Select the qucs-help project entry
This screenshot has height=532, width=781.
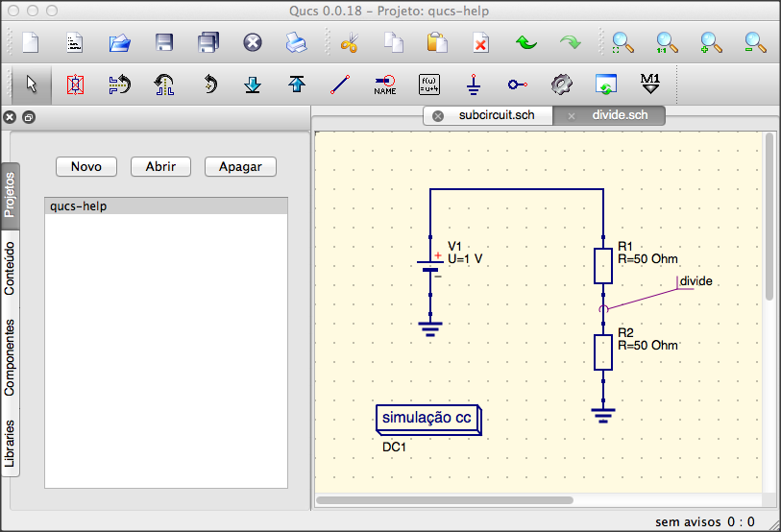166,206
